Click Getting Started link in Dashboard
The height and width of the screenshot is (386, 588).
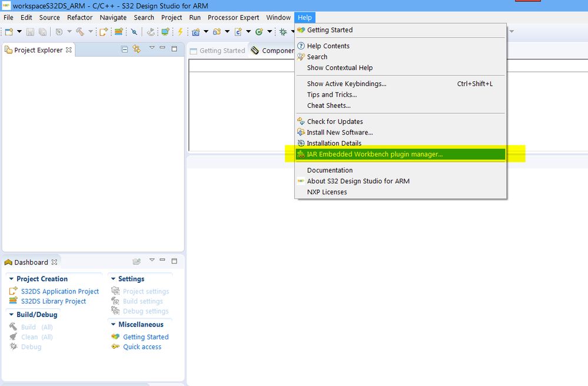tap(146, 337)
